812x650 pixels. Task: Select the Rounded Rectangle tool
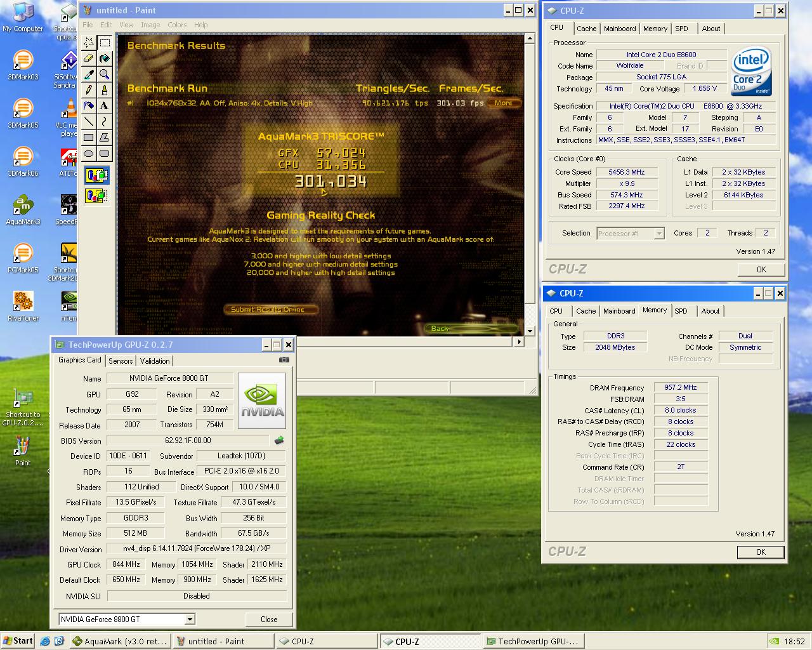(105, 154)
